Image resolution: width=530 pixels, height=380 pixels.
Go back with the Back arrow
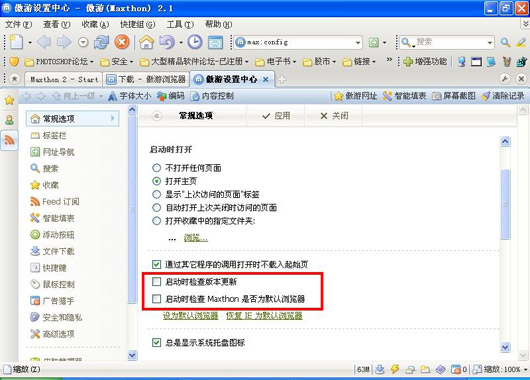[44, 42]
